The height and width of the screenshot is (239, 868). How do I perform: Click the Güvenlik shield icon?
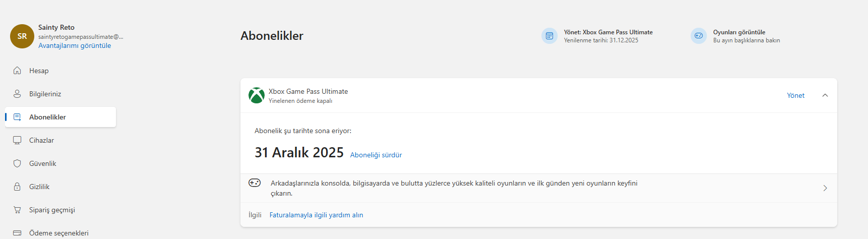(x=17, y=163)
